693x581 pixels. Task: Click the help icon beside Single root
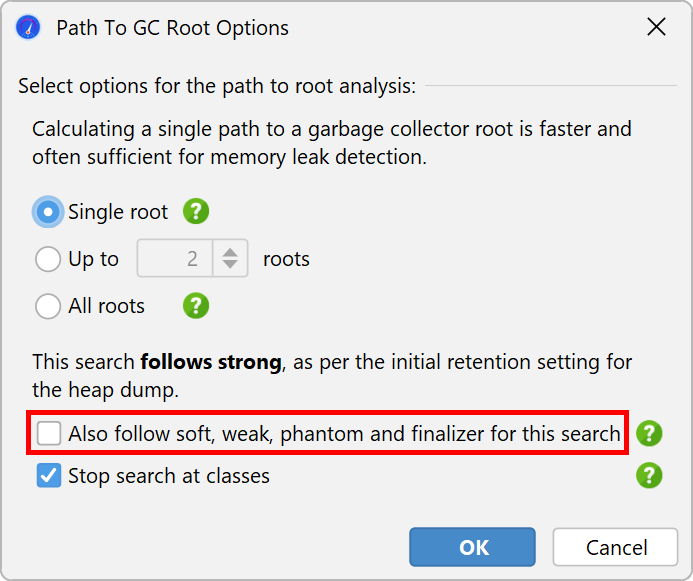click(196, 211)
